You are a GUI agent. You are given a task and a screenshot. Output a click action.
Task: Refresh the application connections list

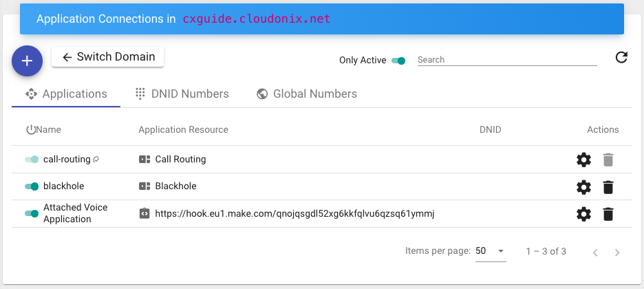[x=621, y=58]
